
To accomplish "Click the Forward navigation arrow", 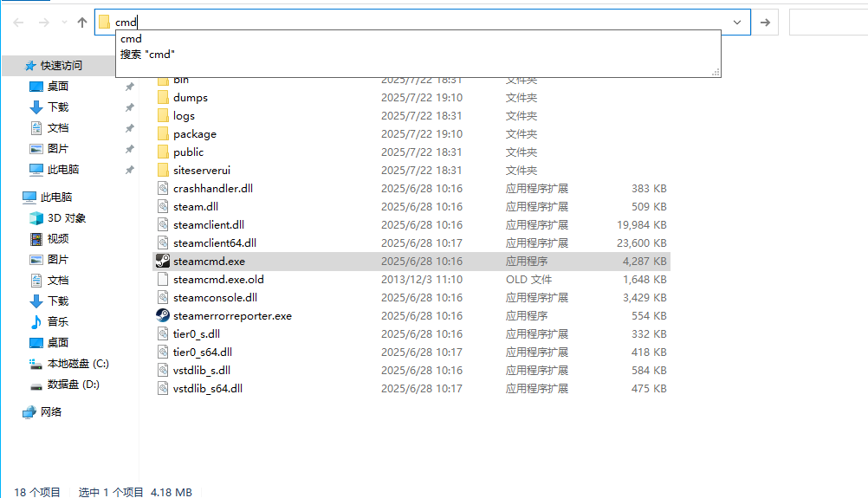I will [x=43, y=23].
